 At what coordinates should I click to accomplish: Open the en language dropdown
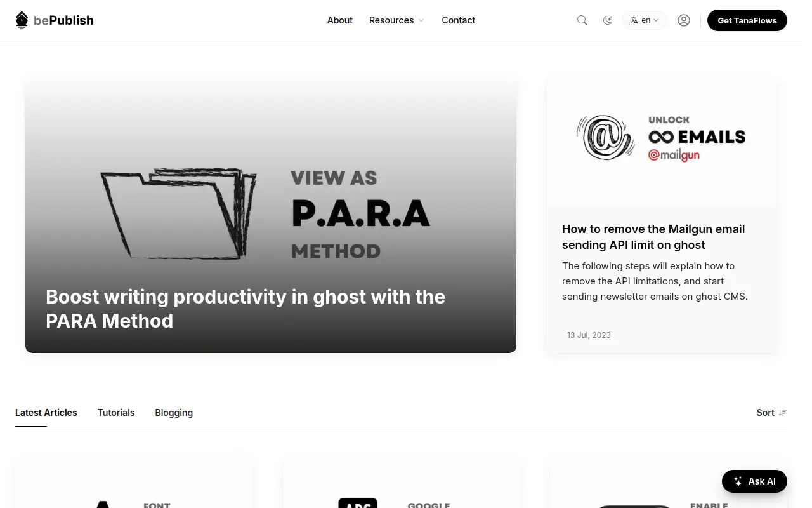(645, 20)
